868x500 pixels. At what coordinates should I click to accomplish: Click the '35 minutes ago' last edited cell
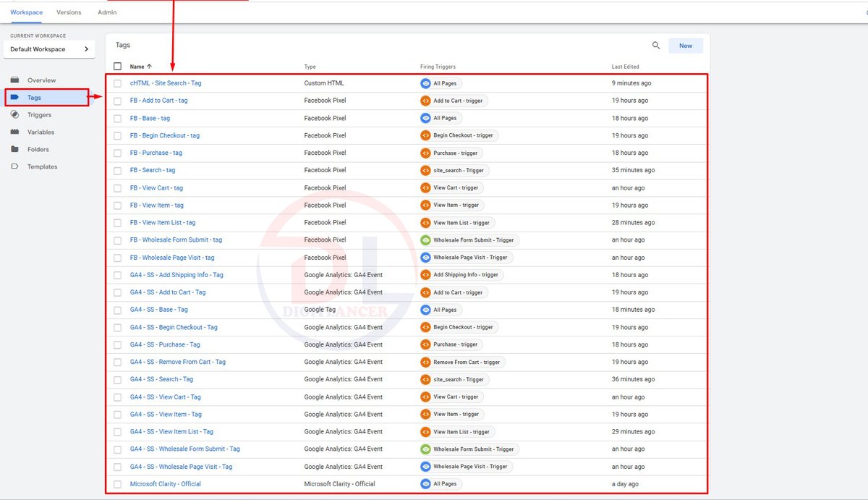click(634, 170)
